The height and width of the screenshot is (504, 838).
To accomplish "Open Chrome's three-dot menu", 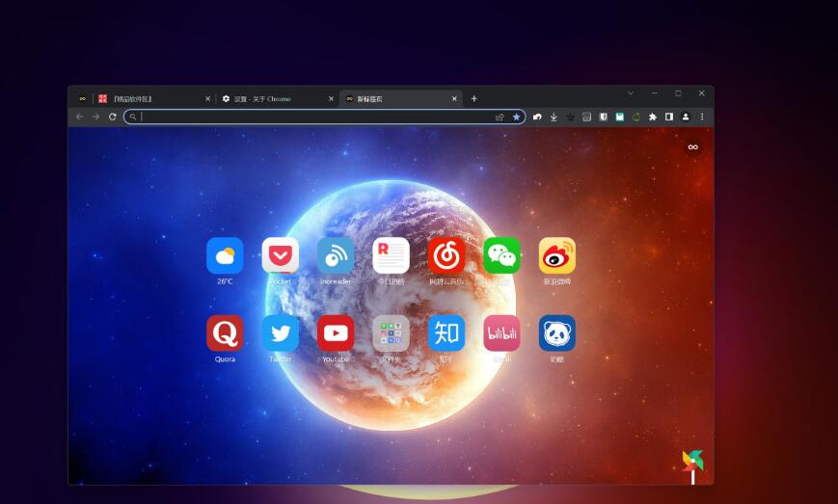I will 702,117.
